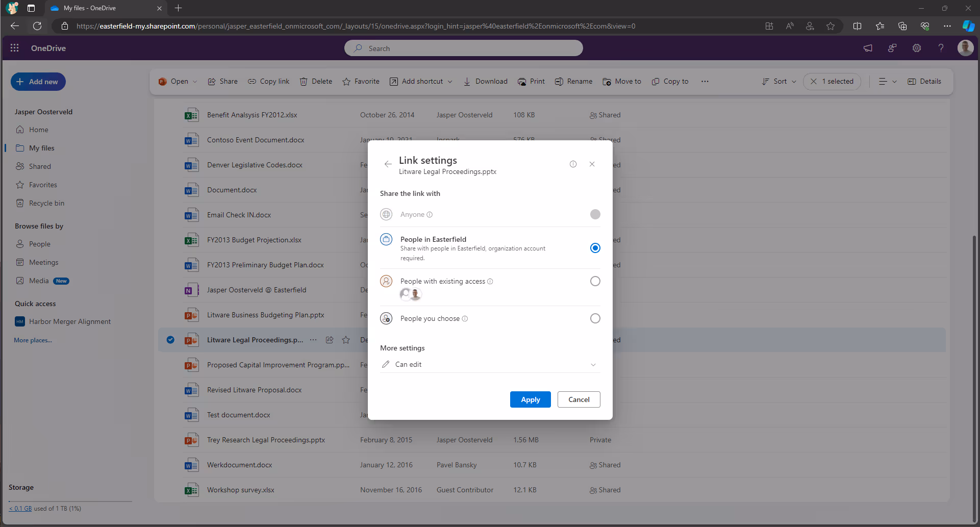Open the view options dropdown
The height and width of the screenshot is (527, 980).
(x=888, y=81)
